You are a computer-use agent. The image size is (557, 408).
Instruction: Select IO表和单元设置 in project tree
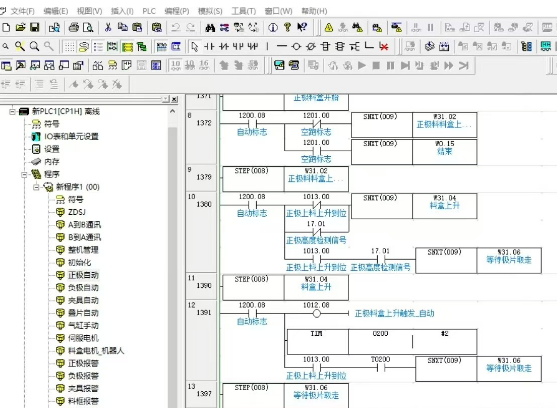click(71, 136)
